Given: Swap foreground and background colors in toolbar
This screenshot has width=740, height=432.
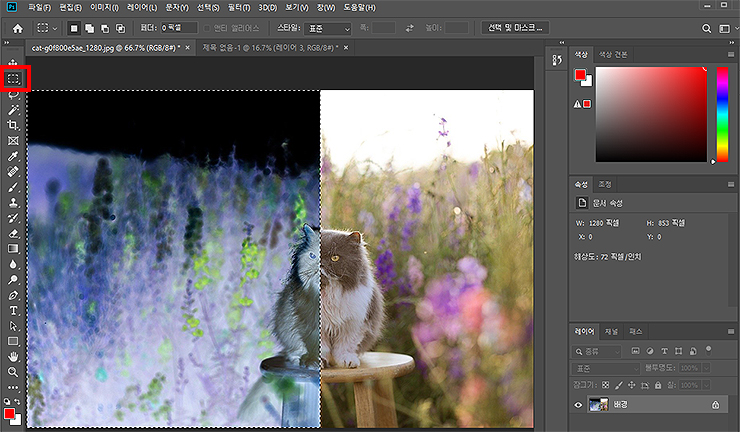Looking at the screenshot, I should pyautogui.click(x=17, y=401).
